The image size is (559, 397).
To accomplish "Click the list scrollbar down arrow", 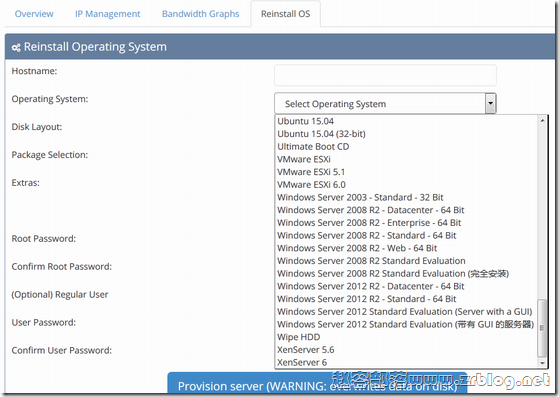I will pos(542,363).
